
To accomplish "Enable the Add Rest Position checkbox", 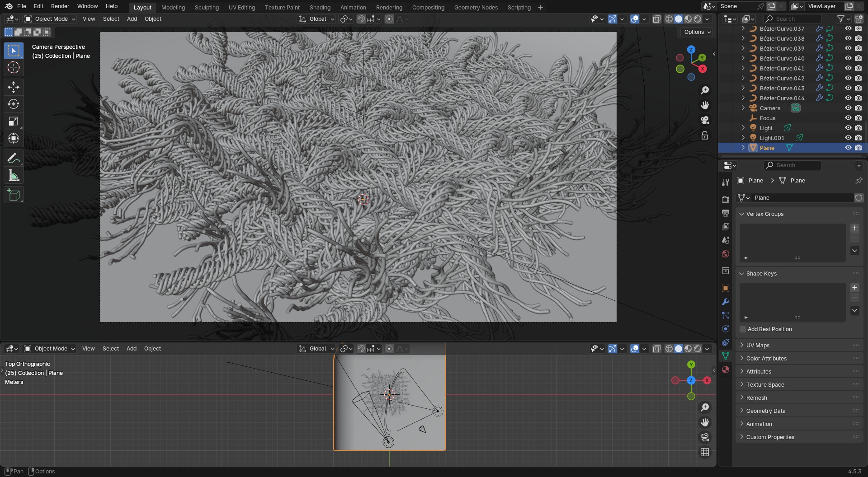I will pyautogui.click(x=743, y=329).
